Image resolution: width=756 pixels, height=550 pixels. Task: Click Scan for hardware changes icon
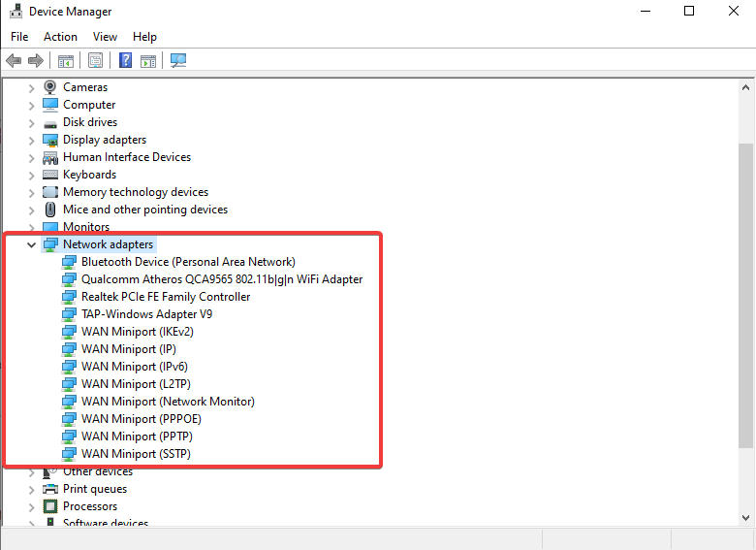(x=178, y=61)
